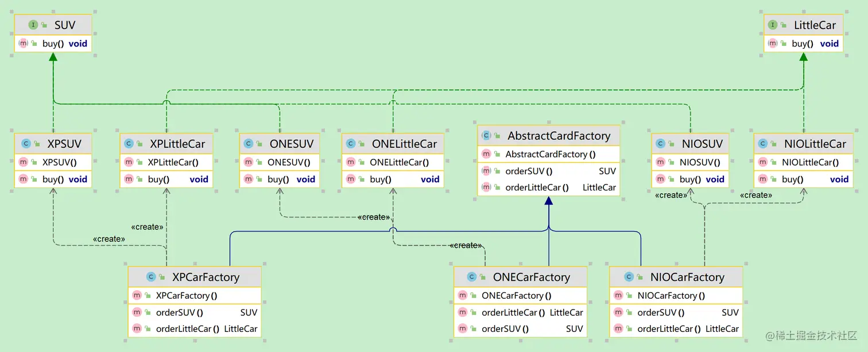
Task: Click the class icon beside ONECarFactory title
Action: [472, 277]
